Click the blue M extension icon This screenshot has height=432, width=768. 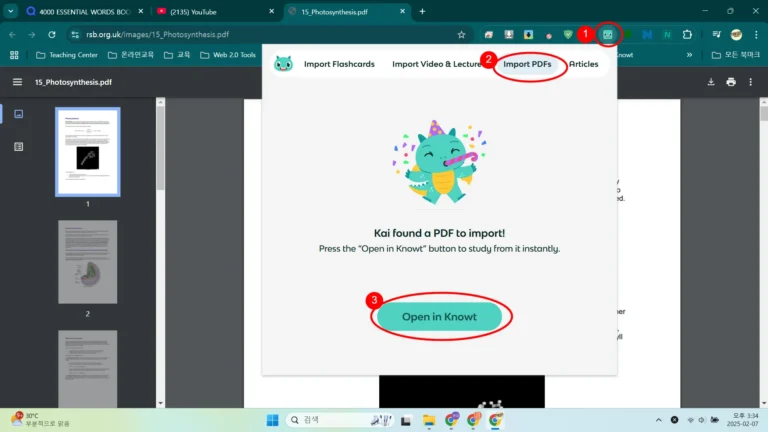click(x=647, y=34)
